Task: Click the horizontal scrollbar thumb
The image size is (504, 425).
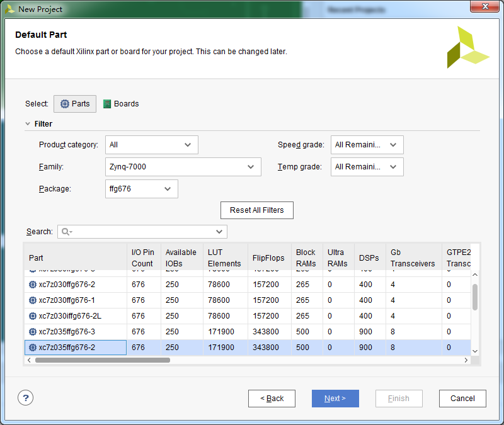Action: tap(103, 360)
